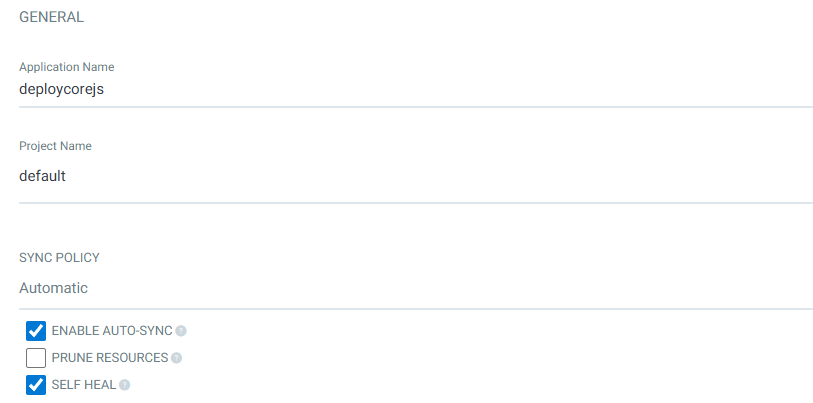Click the word Automatic under Sync Policy
This screenshot has width=813, height=403.
point(53,288)
